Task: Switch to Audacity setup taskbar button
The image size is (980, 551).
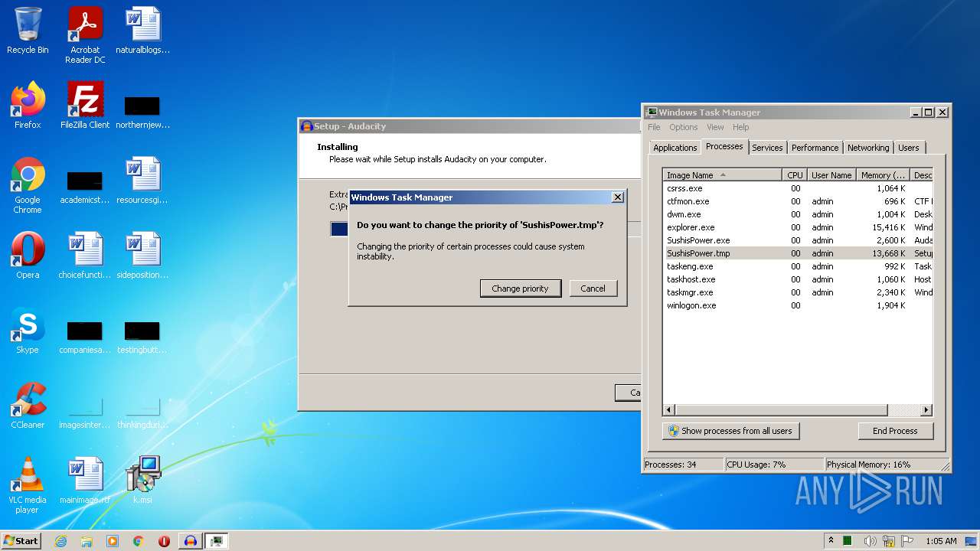Action: click(x=191, y=541)
